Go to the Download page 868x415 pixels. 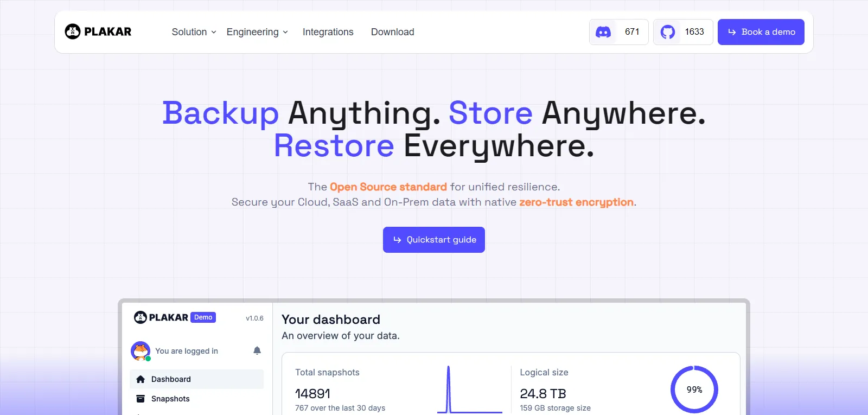(392, 32)
